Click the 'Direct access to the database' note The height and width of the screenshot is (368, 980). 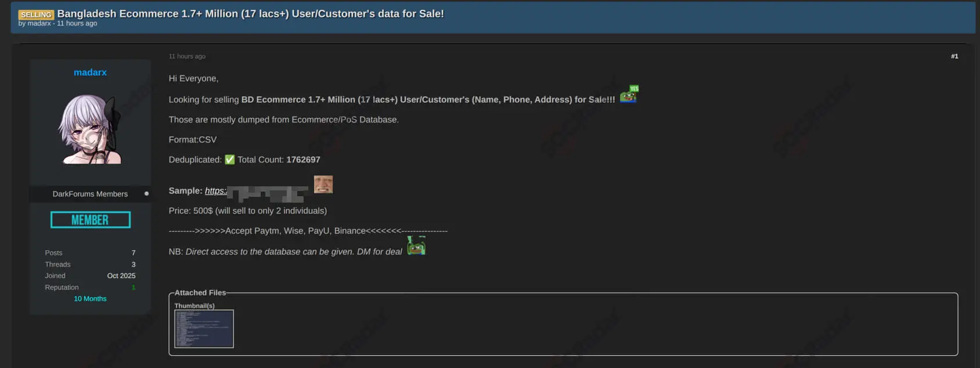(285, 252)
